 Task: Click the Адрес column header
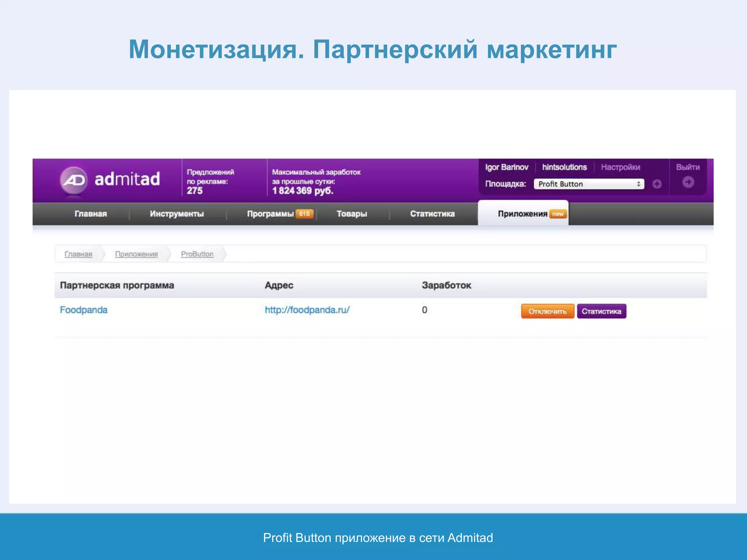coord(279,285)
